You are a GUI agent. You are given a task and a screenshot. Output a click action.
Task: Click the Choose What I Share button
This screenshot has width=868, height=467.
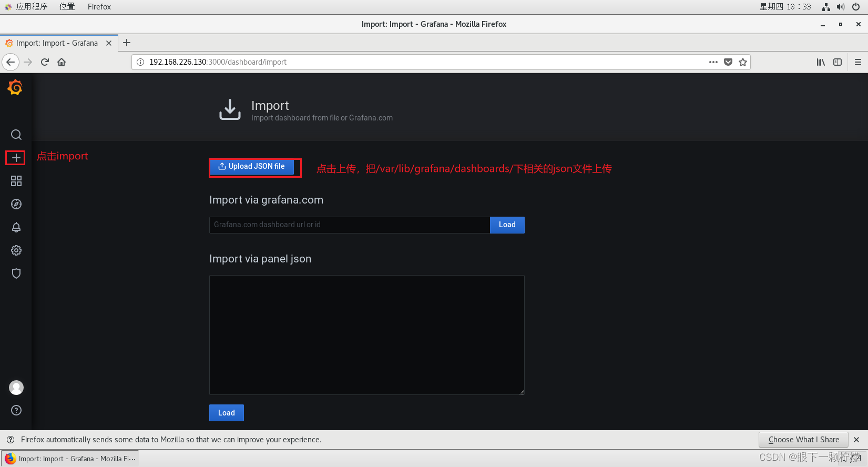tap(803, 440)
